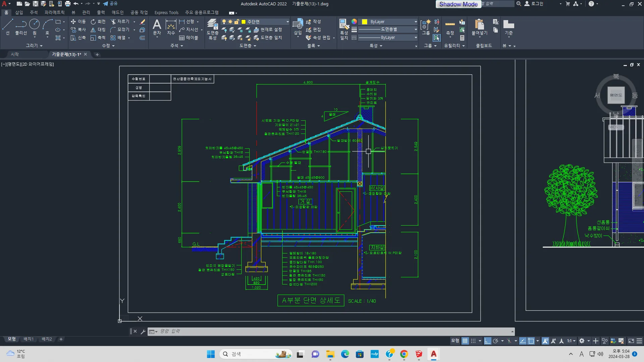Toggle the drawing grid display in status bar
The image size is (644, 362).
(465, 341)
